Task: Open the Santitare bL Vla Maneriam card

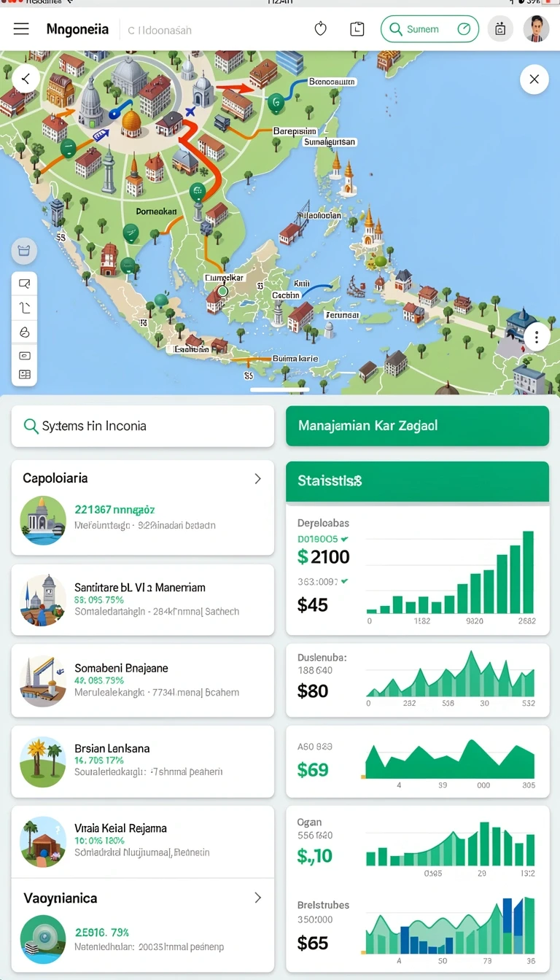Action: (x=143, y=599)
